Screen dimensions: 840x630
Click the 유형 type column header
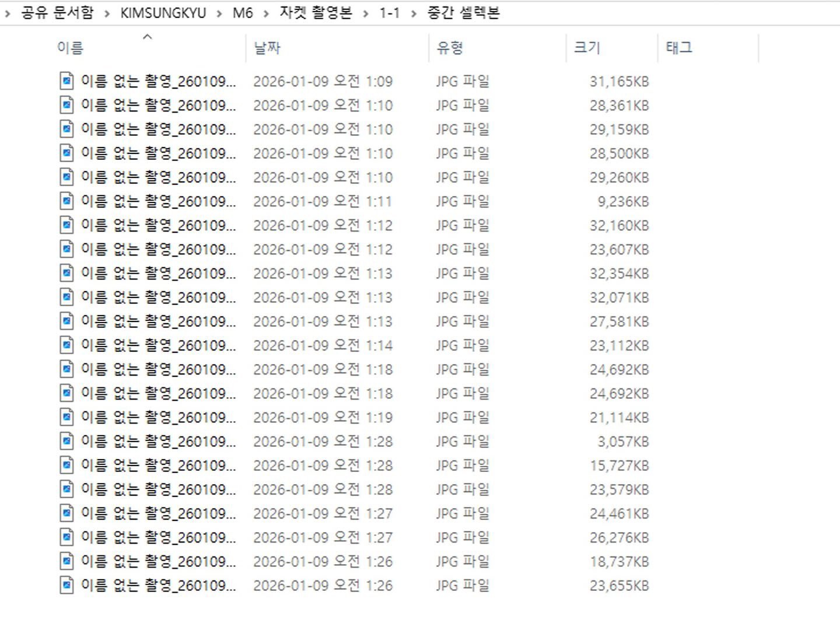(450, 48)
